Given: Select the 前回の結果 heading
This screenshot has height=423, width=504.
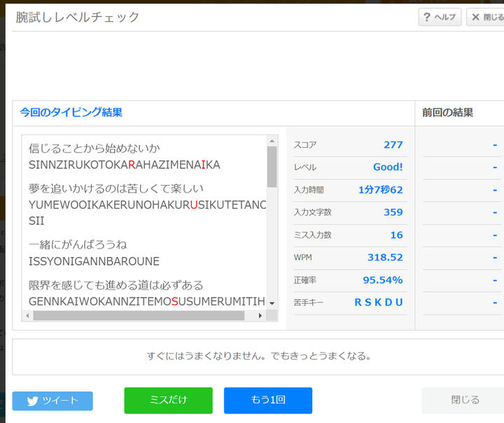Looking at the screenshot, I should 447,112.
